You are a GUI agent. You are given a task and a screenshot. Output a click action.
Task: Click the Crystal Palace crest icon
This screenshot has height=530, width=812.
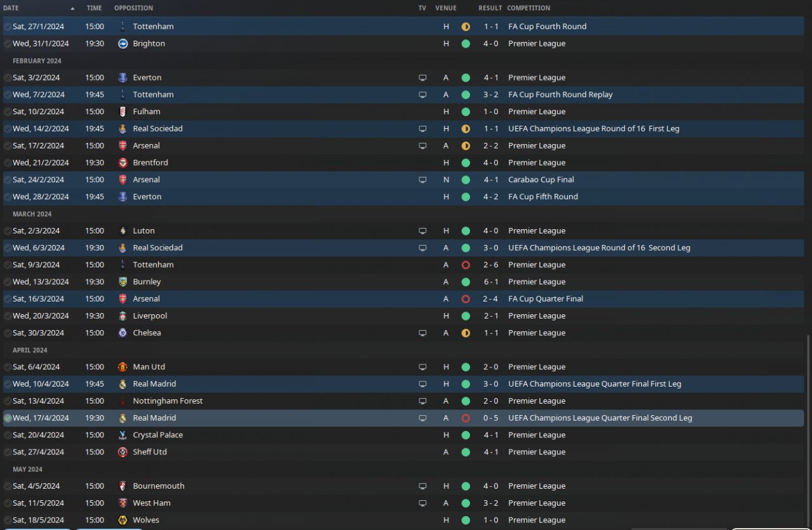click(x=122, y=435)
